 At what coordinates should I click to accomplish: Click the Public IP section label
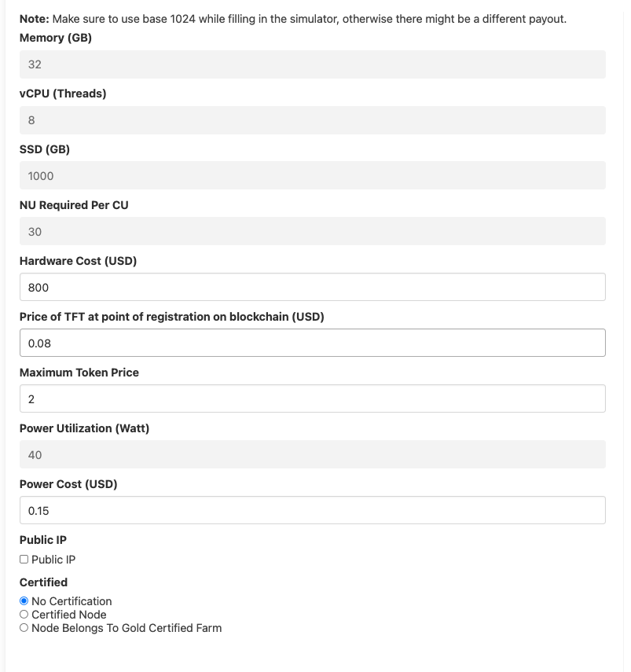click(43, 540)
